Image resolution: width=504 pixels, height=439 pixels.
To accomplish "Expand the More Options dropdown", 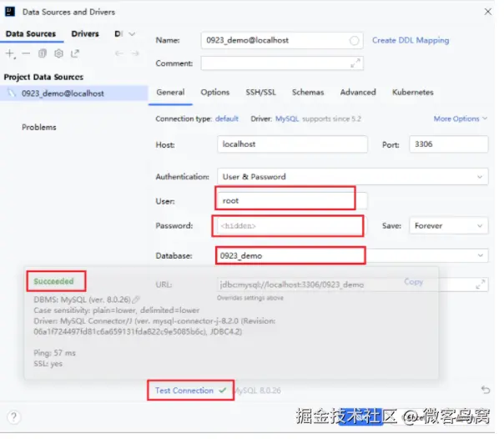I will (461, 119).
